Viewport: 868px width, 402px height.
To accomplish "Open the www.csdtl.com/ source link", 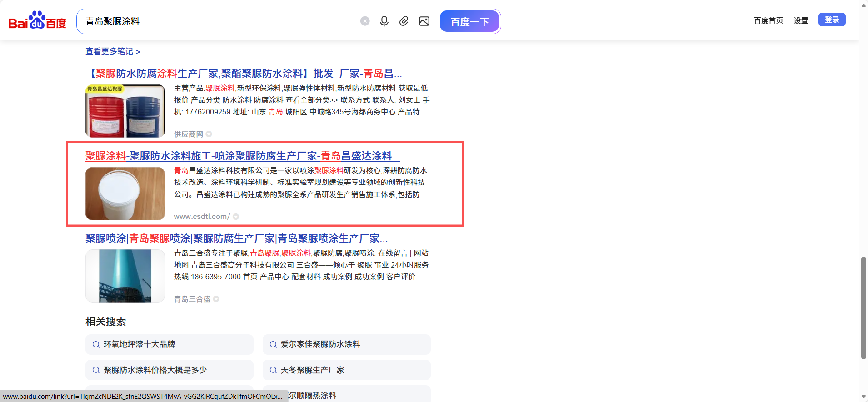I will point(202,217).
